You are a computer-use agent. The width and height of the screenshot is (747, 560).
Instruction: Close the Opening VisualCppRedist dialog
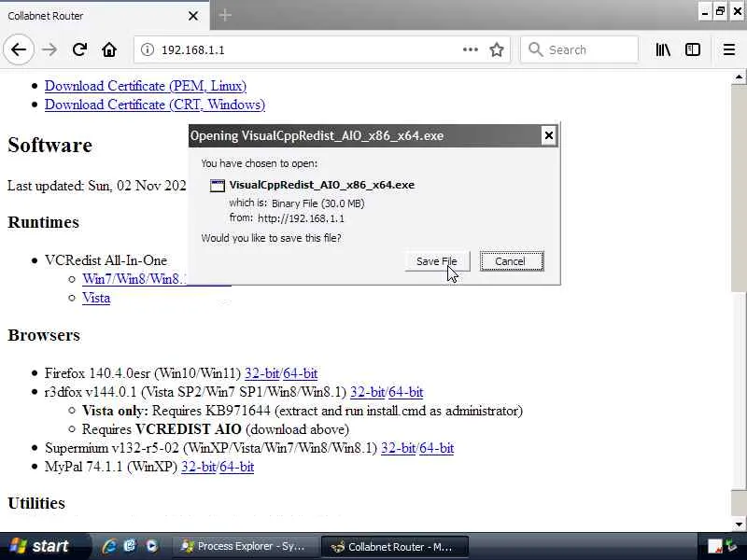click(x=549, y=135)
